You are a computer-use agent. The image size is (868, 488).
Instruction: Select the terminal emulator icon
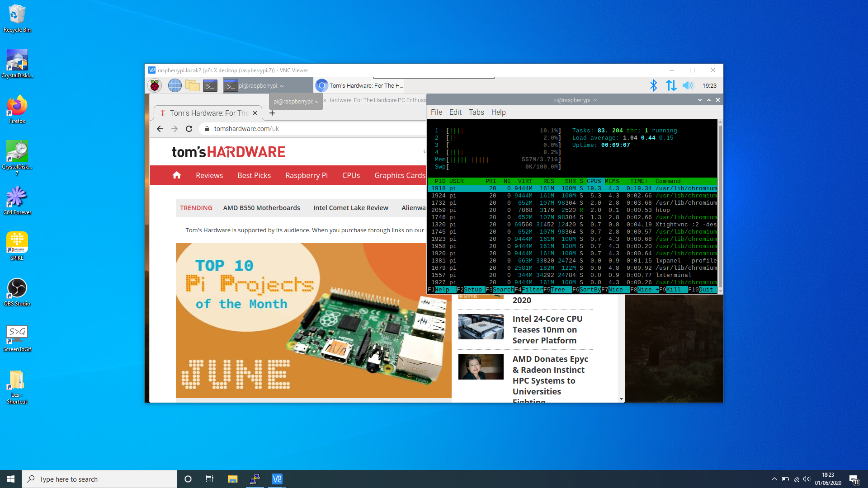pos(210,85)
